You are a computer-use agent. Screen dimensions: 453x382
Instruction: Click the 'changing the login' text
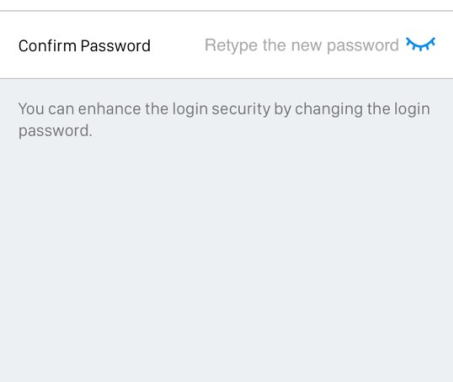point(362,109)
